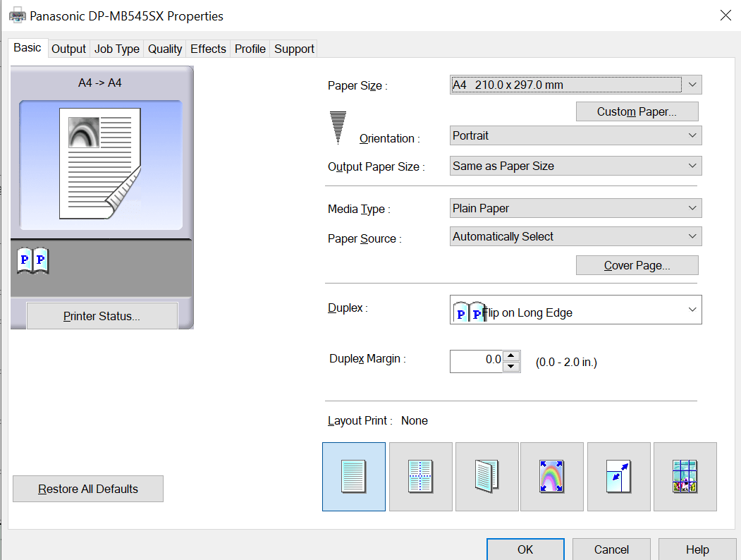Open the Custom Paper dialog

click(637, 111)
